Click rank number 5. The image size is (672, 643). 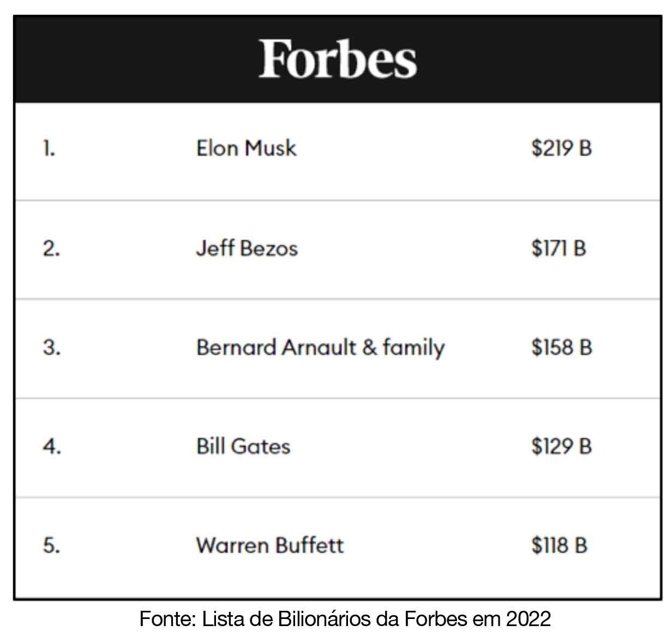point(51,545)
